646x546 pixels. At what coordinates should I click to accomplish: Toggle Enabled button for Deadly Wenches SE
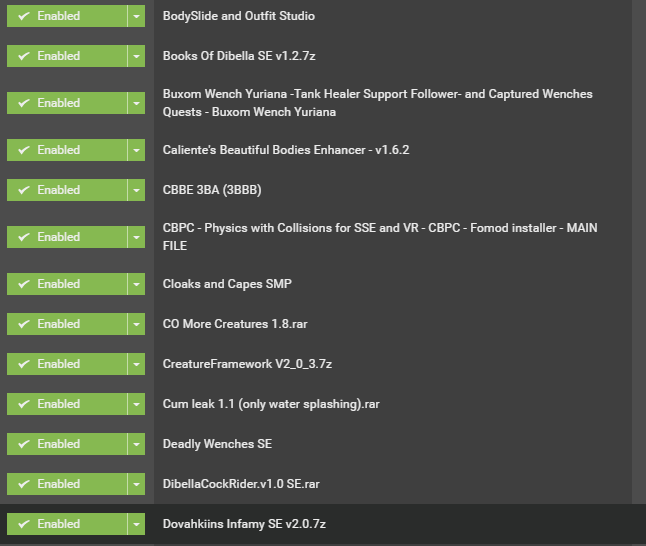(x=67, y=444)
